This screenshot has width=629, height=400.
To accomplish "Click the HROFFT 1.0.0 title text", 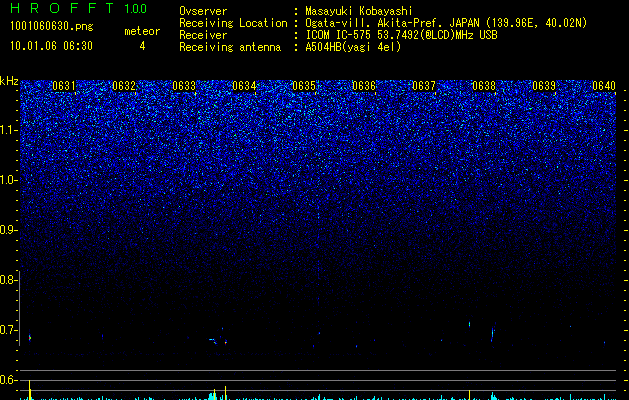I will pos(78,8).
